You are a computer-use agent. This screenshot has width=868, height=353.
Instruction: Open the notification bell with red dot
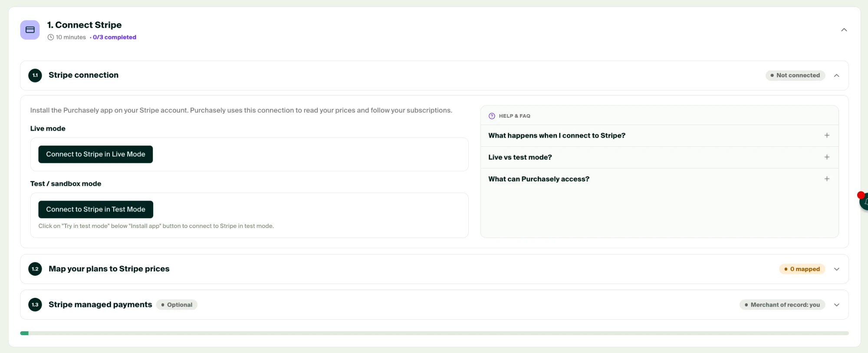[x=864, y=201]
